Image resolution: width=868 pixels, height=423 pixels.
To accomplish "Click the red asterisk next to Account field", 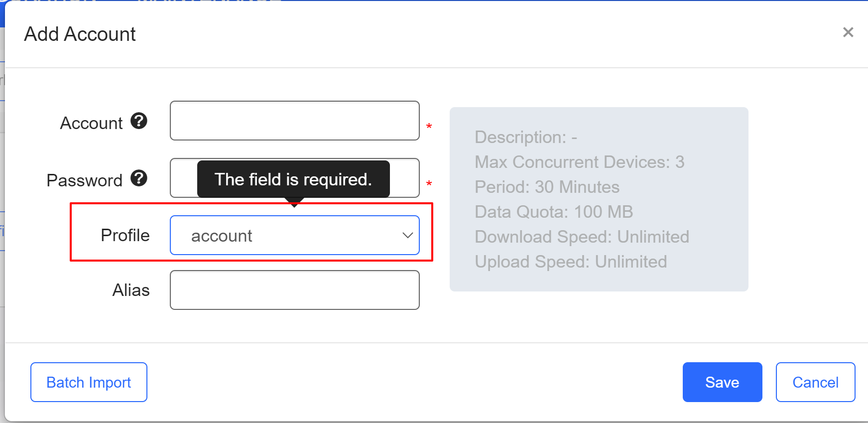I will coord(429,127).
